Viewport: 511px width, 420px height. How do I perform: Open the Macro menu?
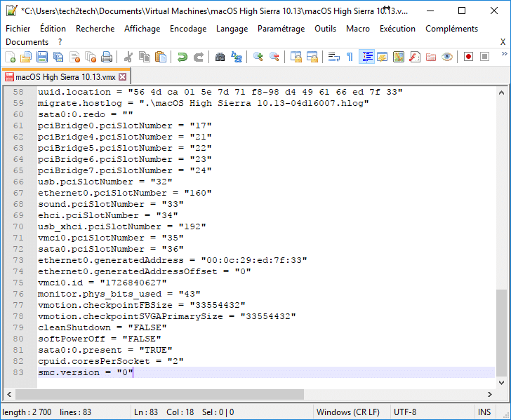click(358, 29)
